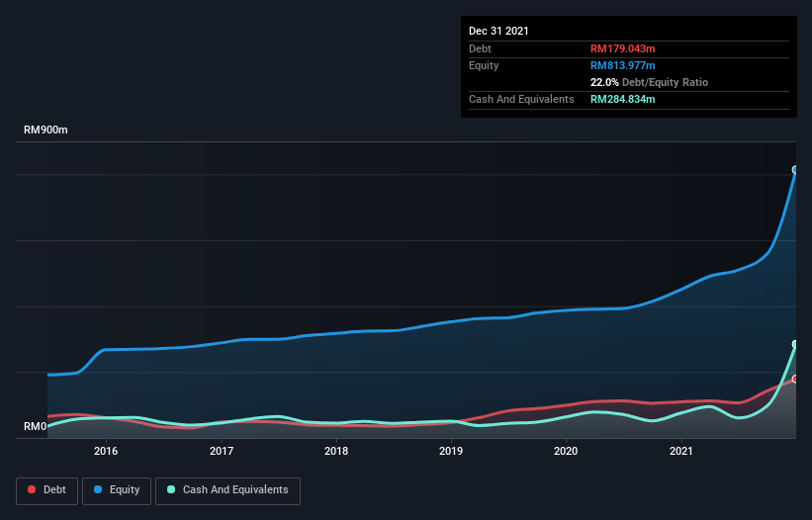Click the red Debt endpoint marker

[795, 379]
